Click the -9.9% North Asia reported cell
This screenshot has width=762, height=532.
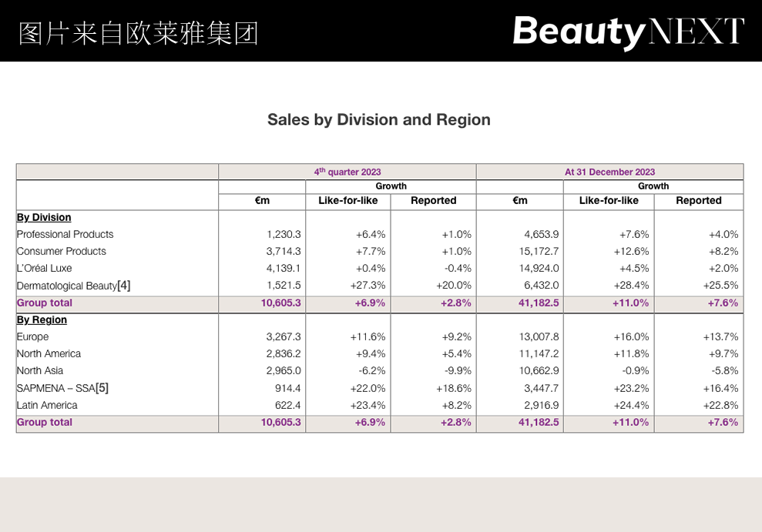pos(458,371)
